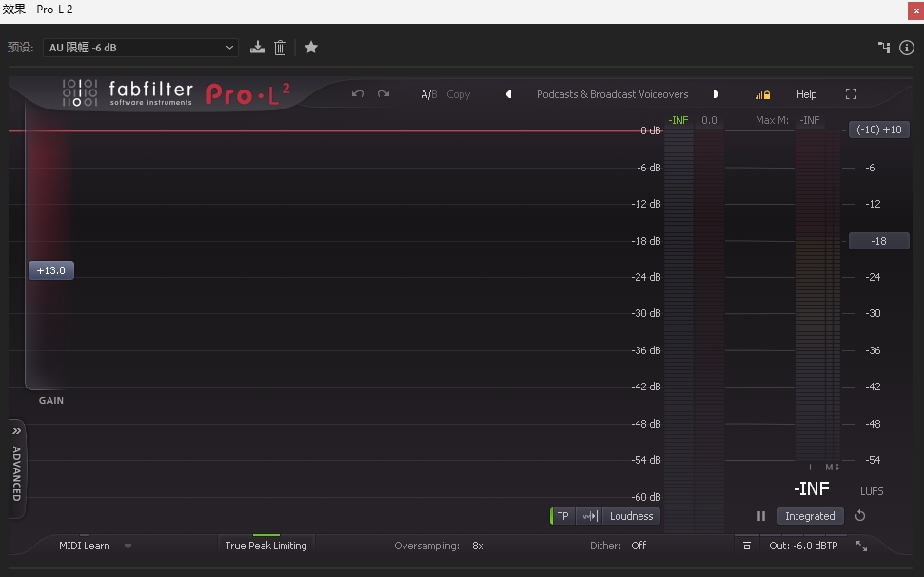Screen dimensions: 924x577
Task: Click the green -INF peak readout
Action: 678,120
